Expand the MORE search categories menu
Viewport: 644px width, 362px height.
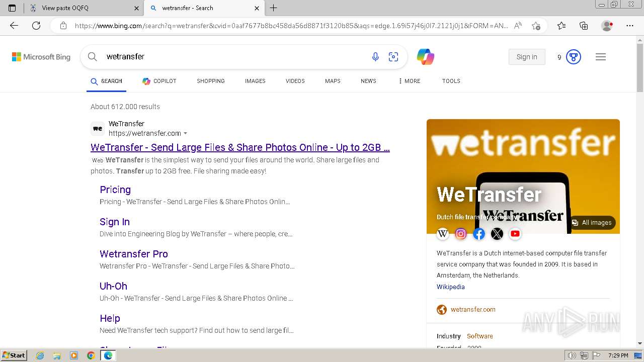(409, 81)
